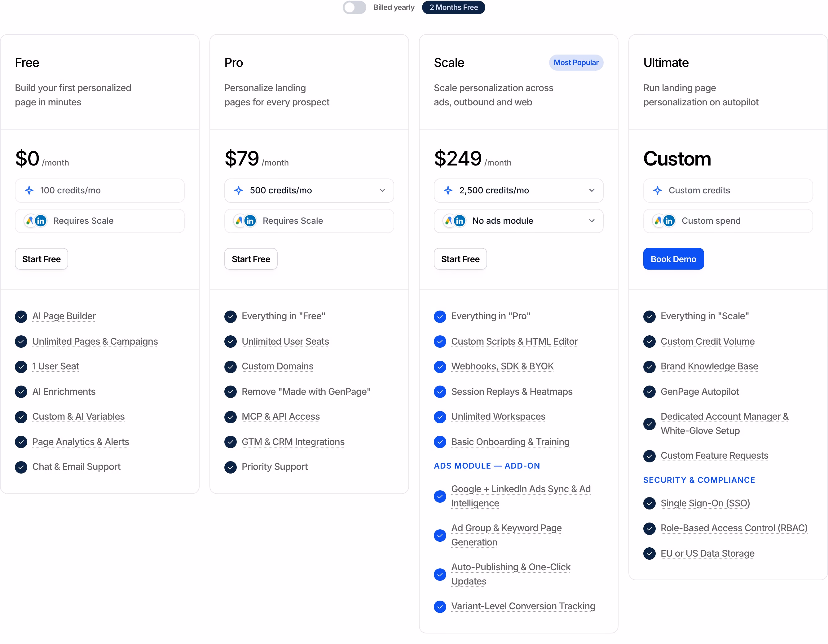Click the Unlimited Pages & Campaigns feature
This screenshot has height=644, width=828.
pyautogui.click(x=95, y=341)
